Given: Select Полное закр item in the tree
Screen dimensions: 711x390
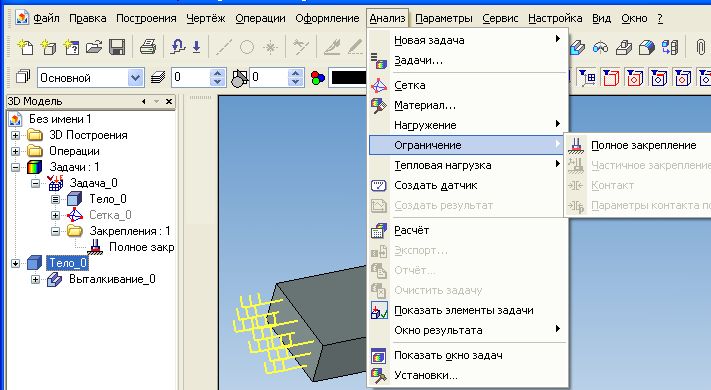Looking at the screenshot, I should (141, 247).
